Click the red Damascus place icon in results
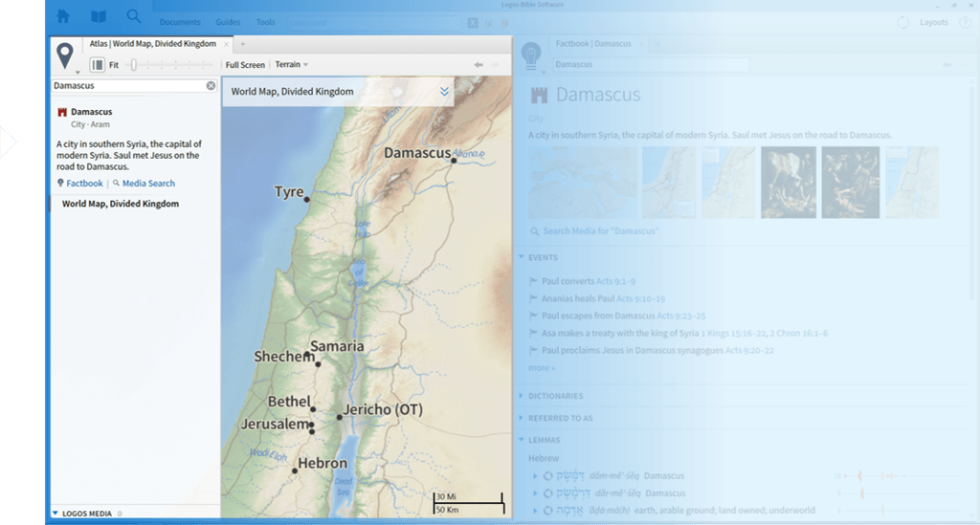Viewport: 980px width, 525px height. [62, 113]
